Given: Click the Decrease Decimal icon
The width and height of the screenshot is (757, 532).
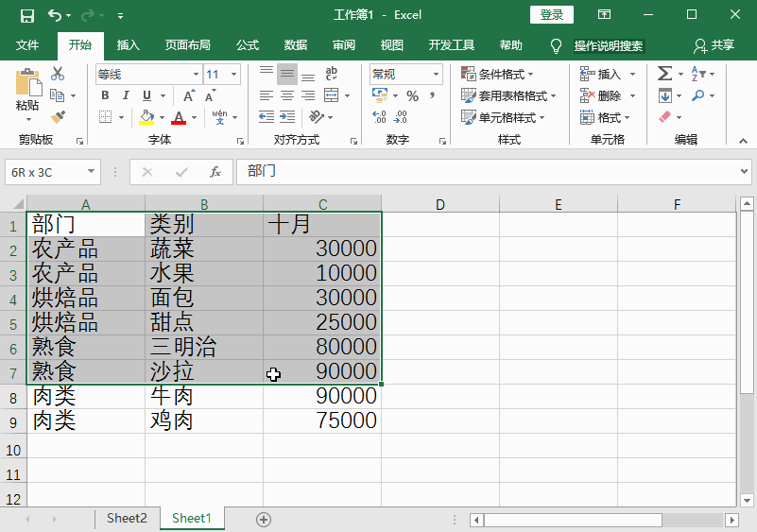Looking at the screenshot, I should point(401,117).
